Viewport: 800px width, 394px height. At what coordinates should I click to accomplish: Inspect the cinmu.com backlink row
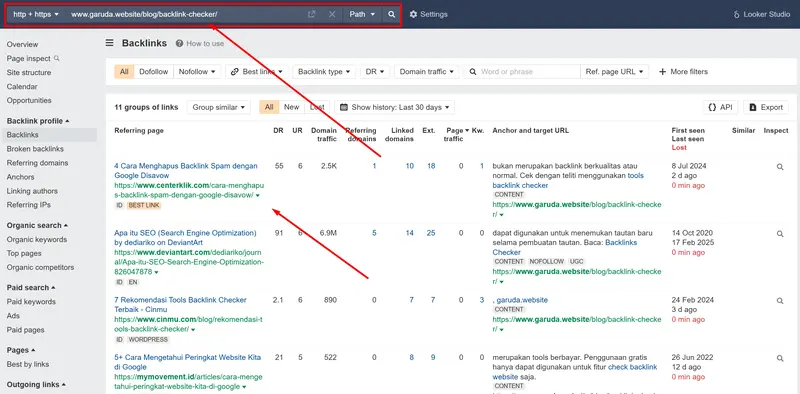click(x=780, y=301)
